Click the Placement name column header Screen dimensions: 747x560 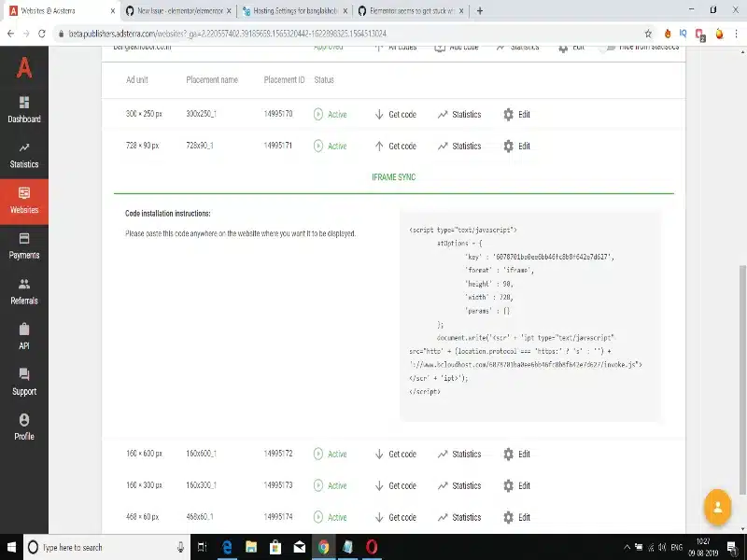click(x=212, y=80)
